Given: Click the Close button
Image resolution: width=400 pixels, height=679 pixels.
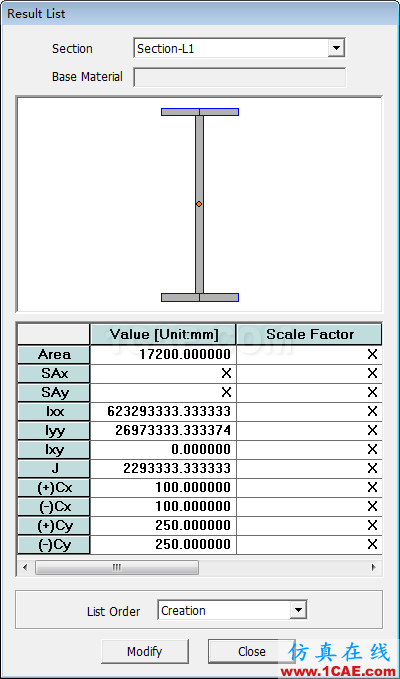Looking at the screenshot, I should [252, 651].
